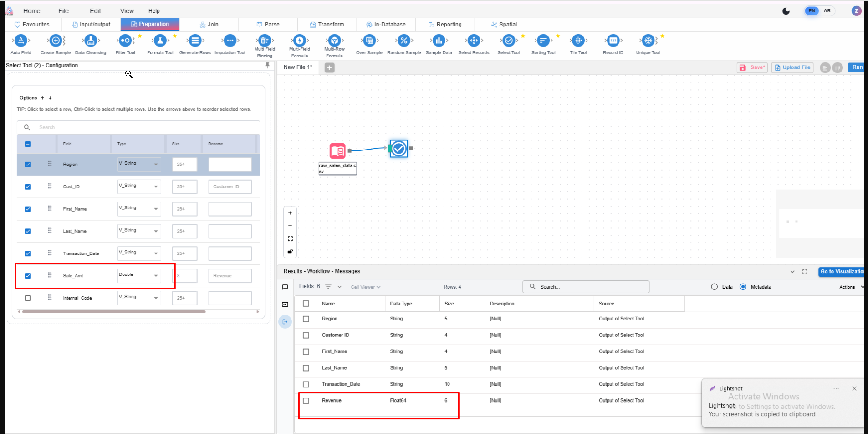This screenshot has height=434, width=868.
Task: Enable the Internal_Code field checkbox
Action: click(28, 298)
